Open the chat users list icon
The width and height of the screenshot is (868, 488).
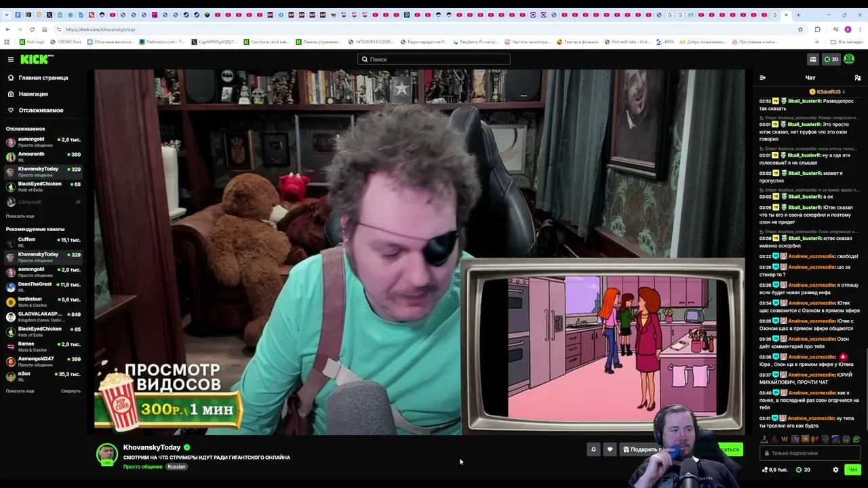[x=858, y=78]
